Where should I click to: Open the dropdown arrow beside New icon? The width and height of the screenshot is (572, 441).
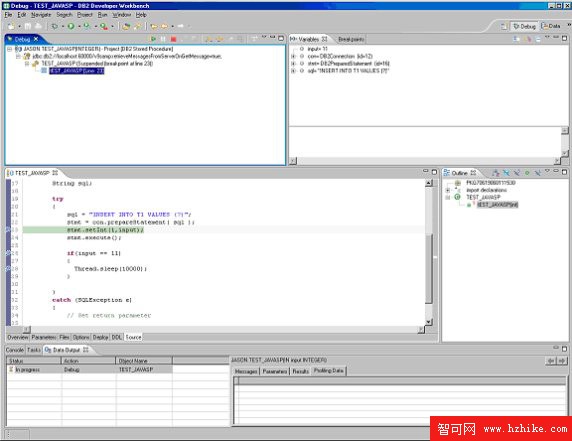(19, 26)
